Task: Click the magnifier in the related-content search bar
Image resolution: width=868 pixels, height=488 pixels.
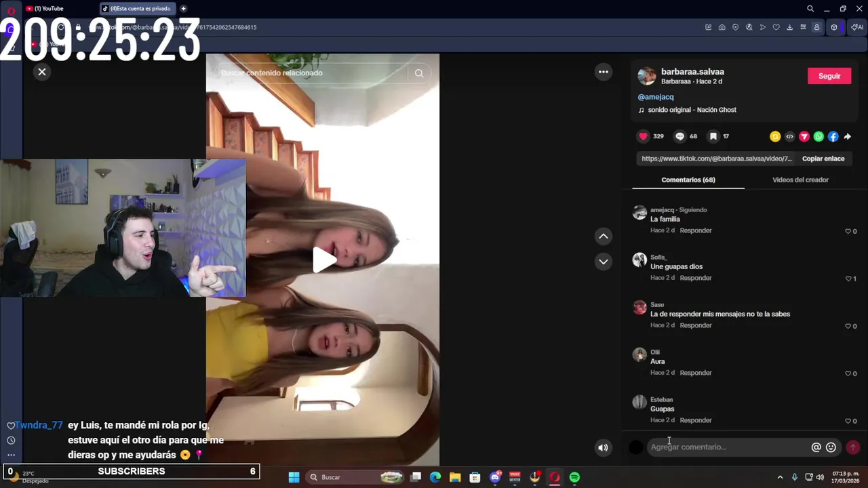Action: [x=419, y=73]
